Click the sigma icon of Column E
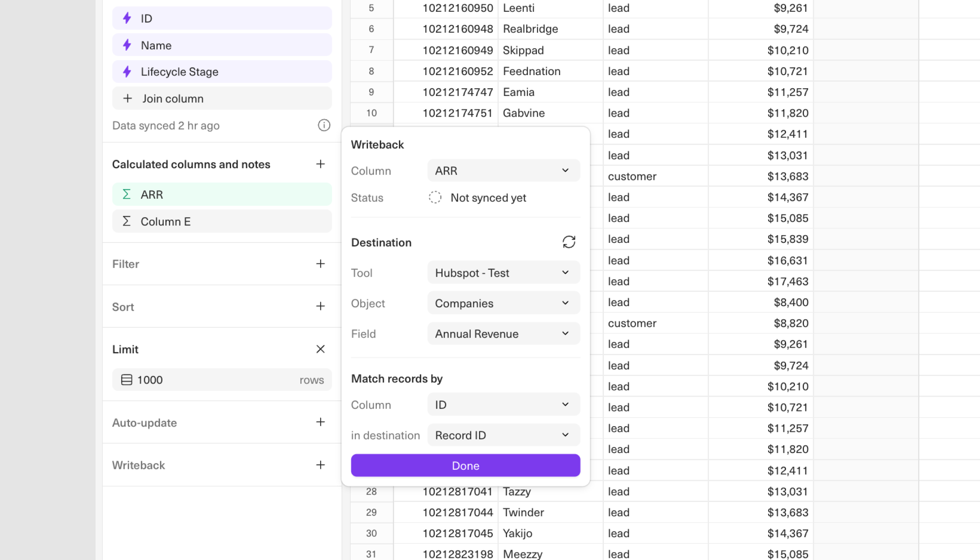Image resolution: width=980 pixels, height=560 pixels. coord(127,221)
